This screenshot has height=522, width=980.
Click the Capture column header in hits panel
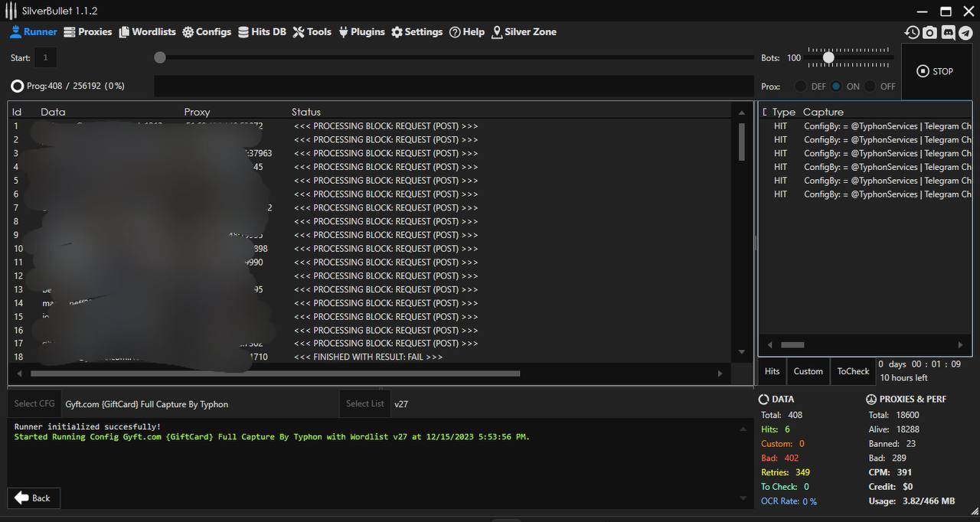tap(823, 112)
